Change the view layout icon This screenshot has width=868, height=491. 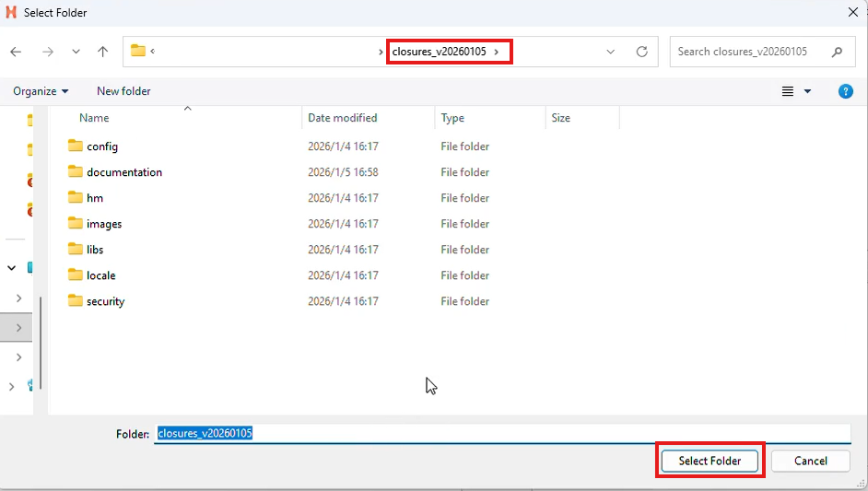pos(788,91)
